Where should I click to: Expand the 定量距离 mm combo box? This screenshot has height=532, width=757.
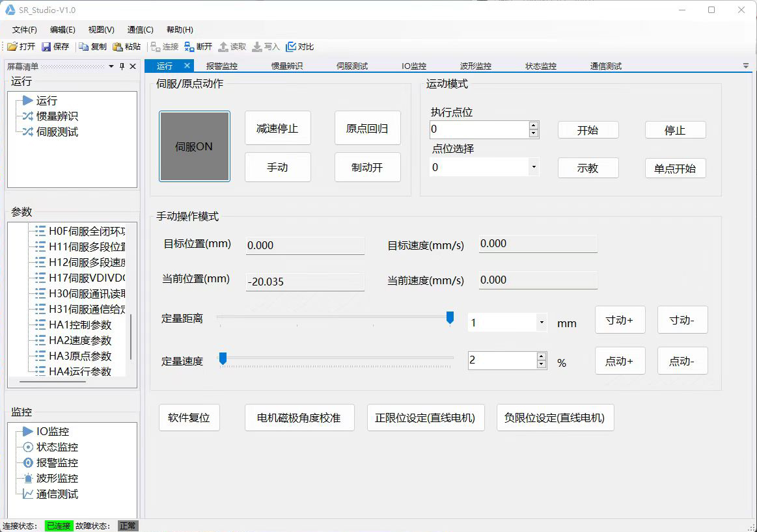[x=542, y=323]
